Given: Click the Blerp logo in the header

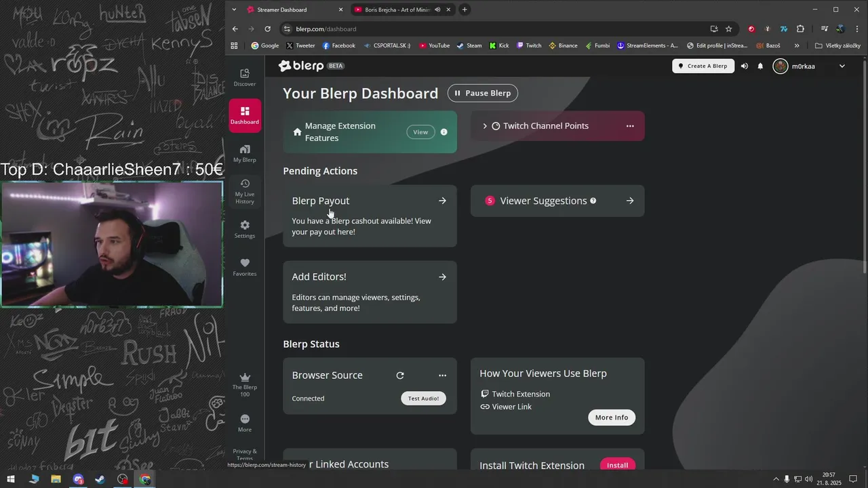Looking at the screenshot, I should [300, 66].
